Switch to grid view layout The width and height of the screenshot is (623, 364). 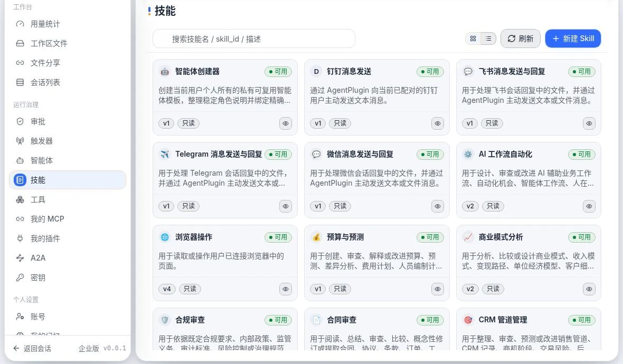473,39
